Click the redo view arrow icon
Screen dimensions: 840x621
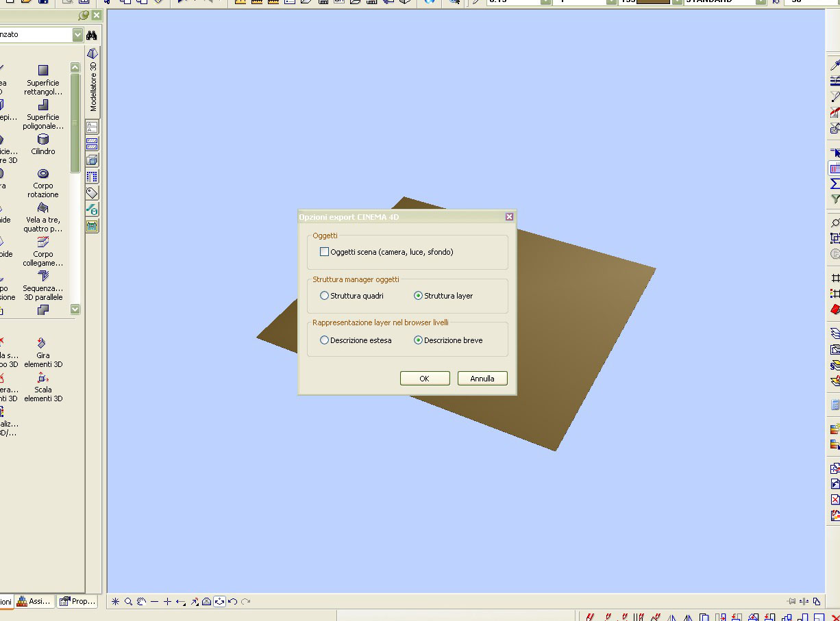(x=246, y=602)
